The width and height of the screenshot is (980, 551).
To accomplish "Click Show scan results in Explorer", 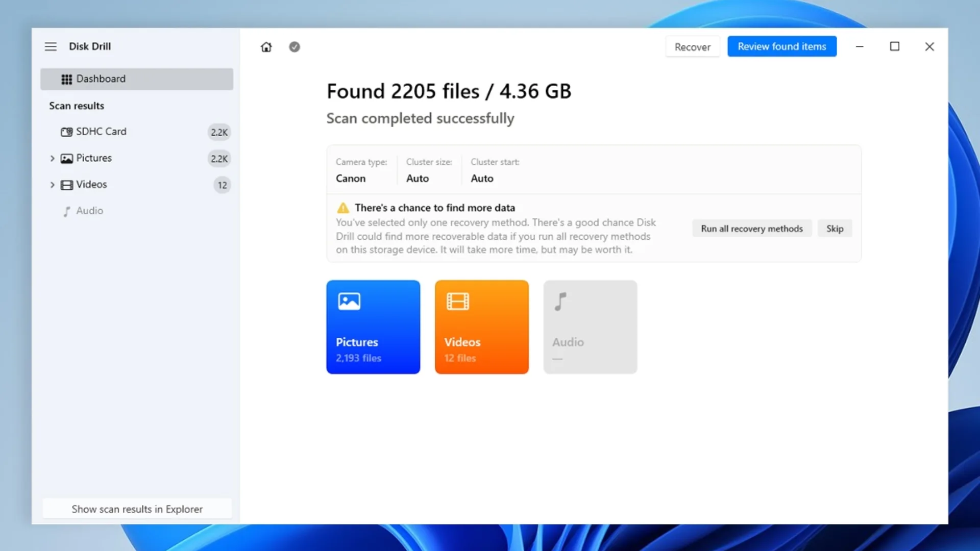I will [x=137, y=509].
